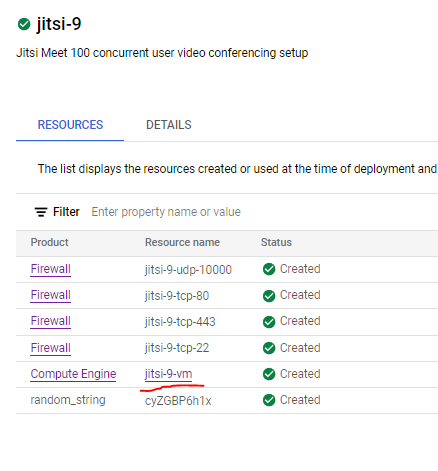
Task: Select the jitsi-9-udp-10000 resource name
Action: pyautogui.click(x=188, y=270)
